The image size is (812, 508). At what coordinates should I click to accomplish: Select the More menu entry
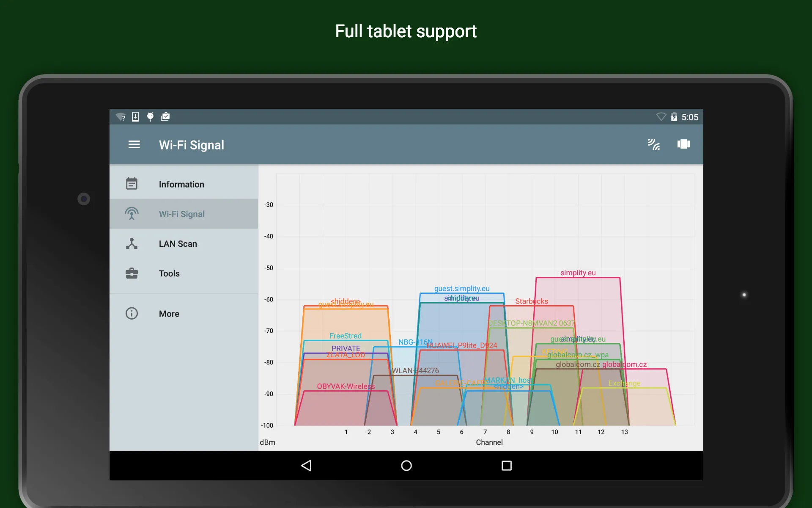click(169, 313)
